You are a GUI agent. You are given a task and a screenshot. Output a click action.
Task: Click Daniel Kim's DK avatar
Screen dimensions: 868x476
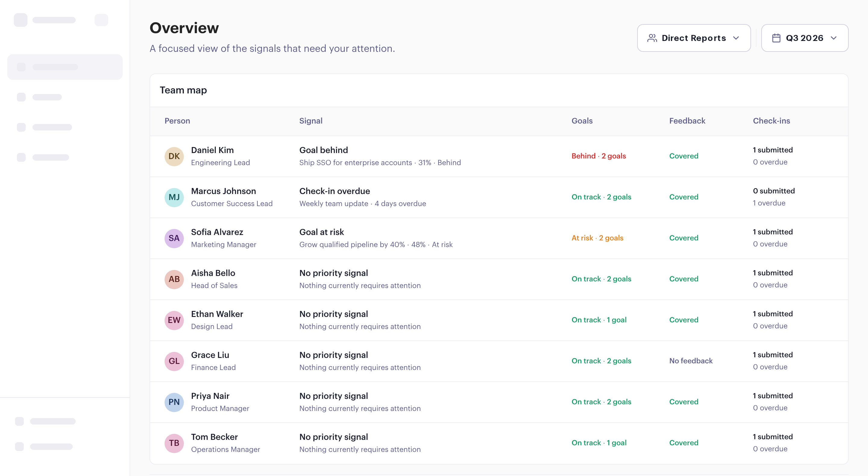[x=174, y=156]
